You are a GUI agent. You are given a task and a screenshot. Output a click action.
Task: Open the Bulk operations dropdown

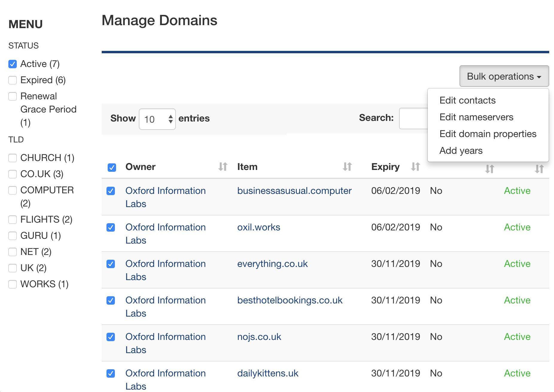coord(504,76)
